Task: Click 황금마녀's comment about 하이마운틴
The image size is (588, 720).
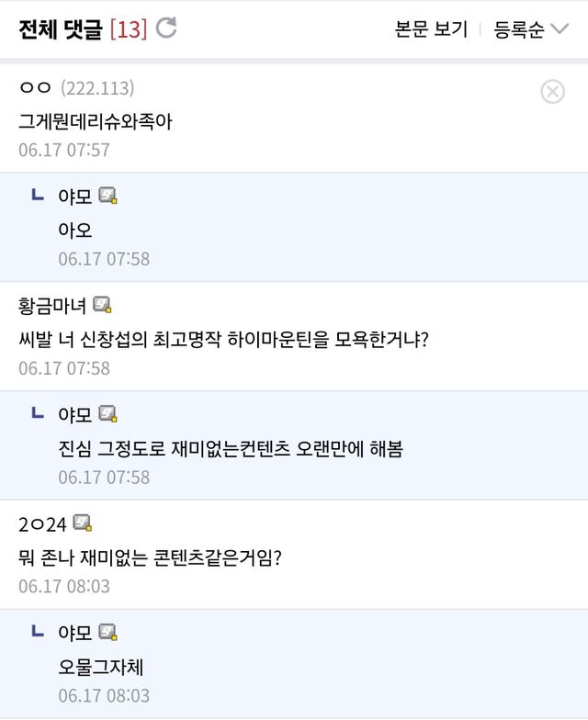Action: point(224,340)
